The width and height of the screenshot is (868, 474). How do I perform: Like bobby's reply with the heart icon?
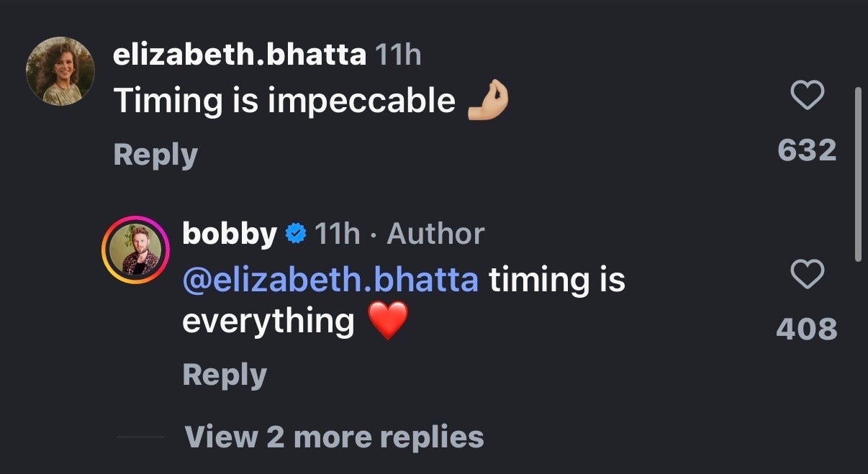click(x=807, y=275)
